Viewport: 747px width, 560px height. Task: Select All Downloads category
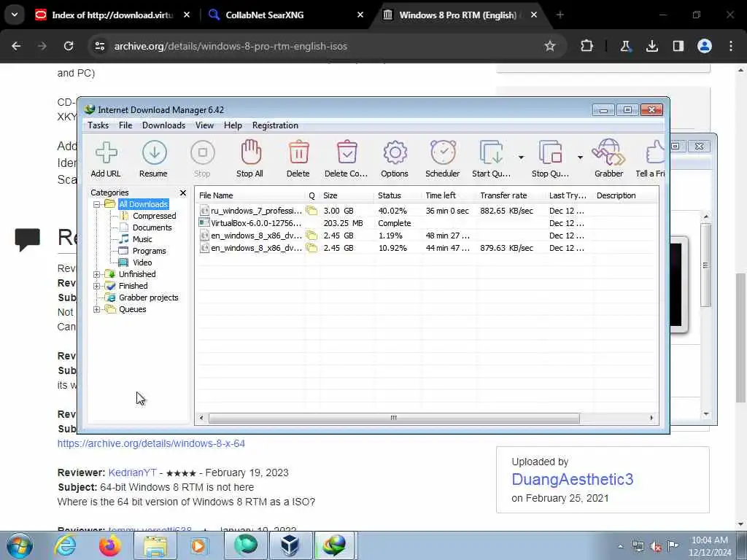click(143, 204)
